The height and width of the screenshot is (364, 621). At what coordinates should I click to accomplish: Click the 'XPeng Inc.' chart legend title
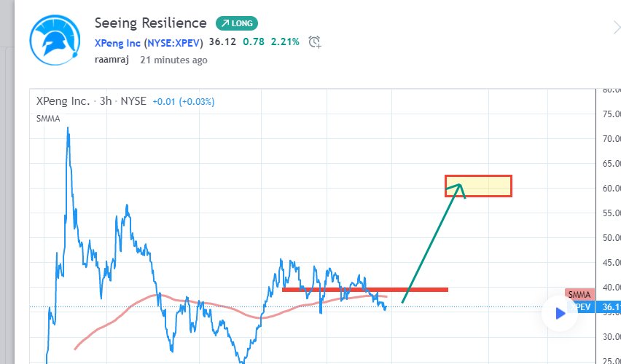tap(63, 101)
